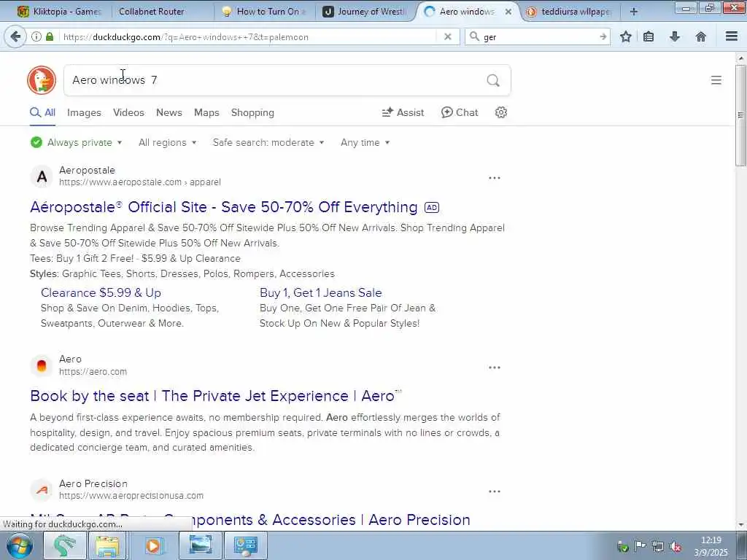Image resolution: width=747 pixels, height=560 pixels.
Task: Click the aeroprecisionusa.com URL text
Action: click(x=131, y=496)
